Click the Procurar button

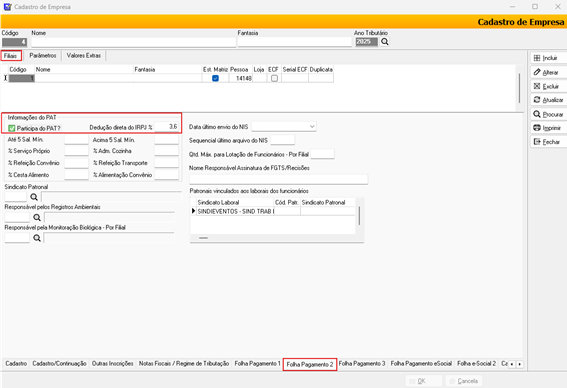pyautogui.click(x=548, y=114)
